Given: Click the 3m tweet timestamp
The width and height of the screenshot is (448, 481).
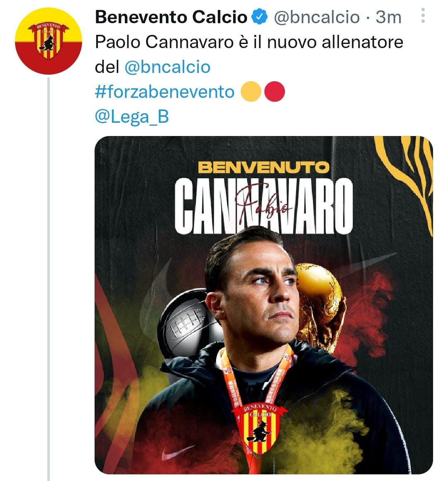Looking at the screenshot, I should [388, 17].
